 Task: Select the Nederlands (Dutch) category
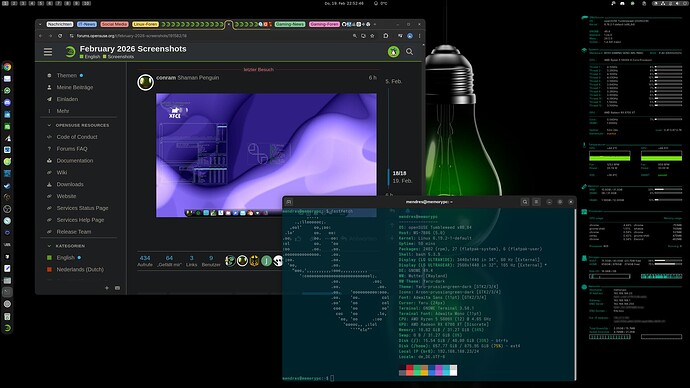pos(80,270)
